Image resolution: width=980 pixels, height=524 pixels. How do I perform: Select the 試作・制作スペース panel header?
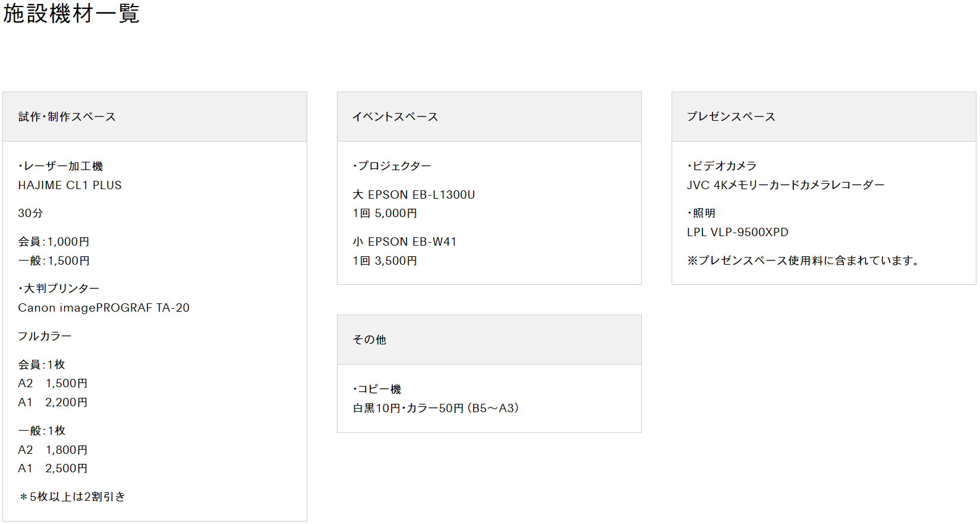coord(155,117)
